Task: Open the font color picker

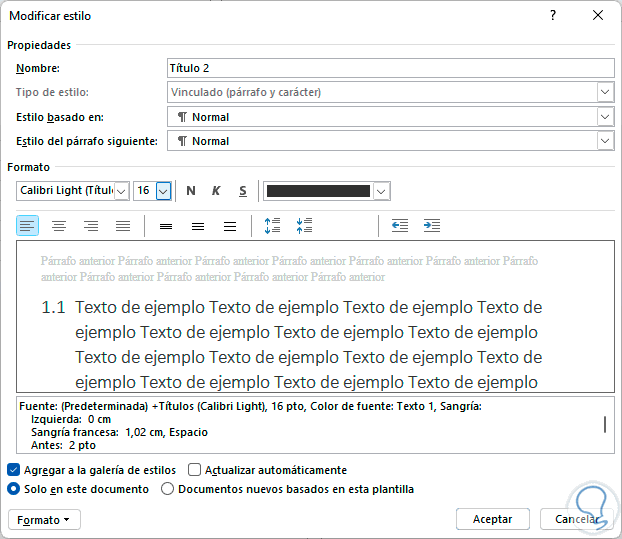Action: pos(382,191)
